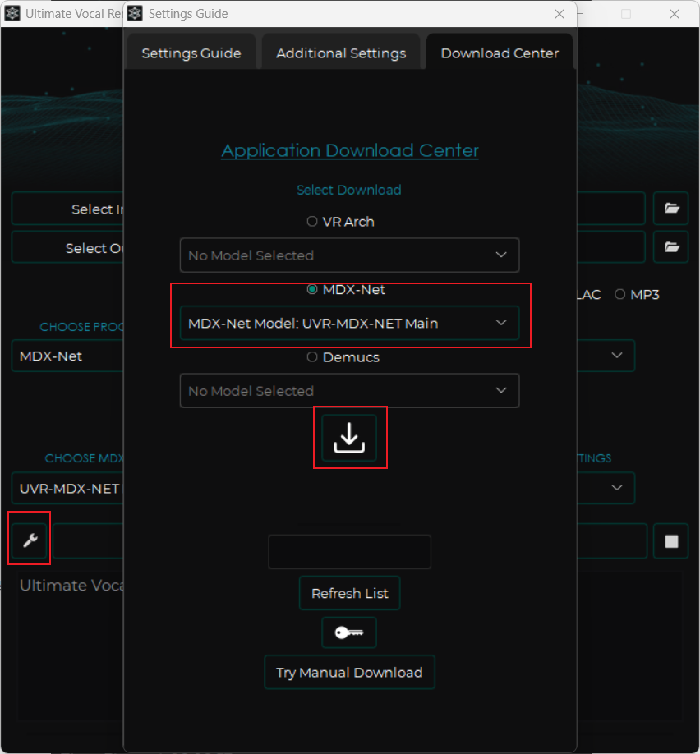
Task: Select the VR Arch radio button
Action: (x=312, y=221)
